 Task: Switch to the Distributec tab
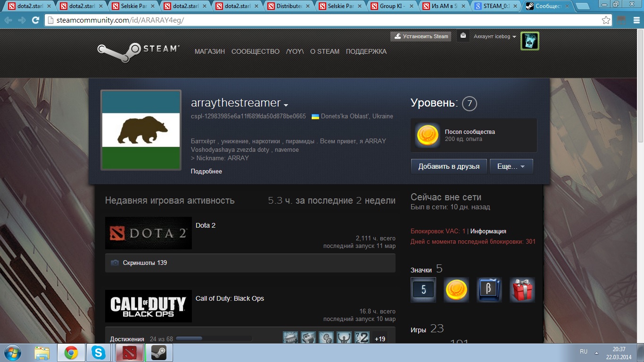pyautogui.click(x=289, y=6)
